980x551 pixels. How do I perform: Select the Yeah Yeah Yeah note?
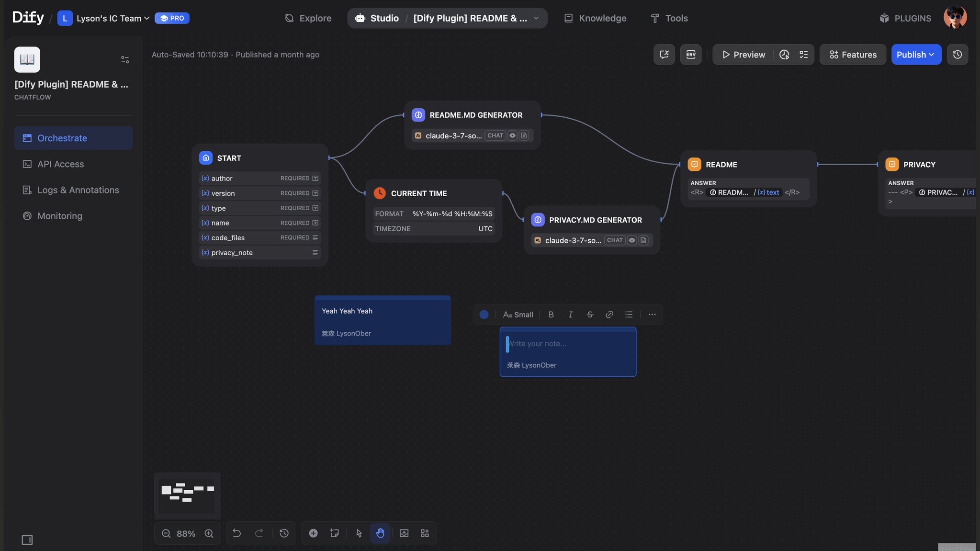click(x=383, y=320)
